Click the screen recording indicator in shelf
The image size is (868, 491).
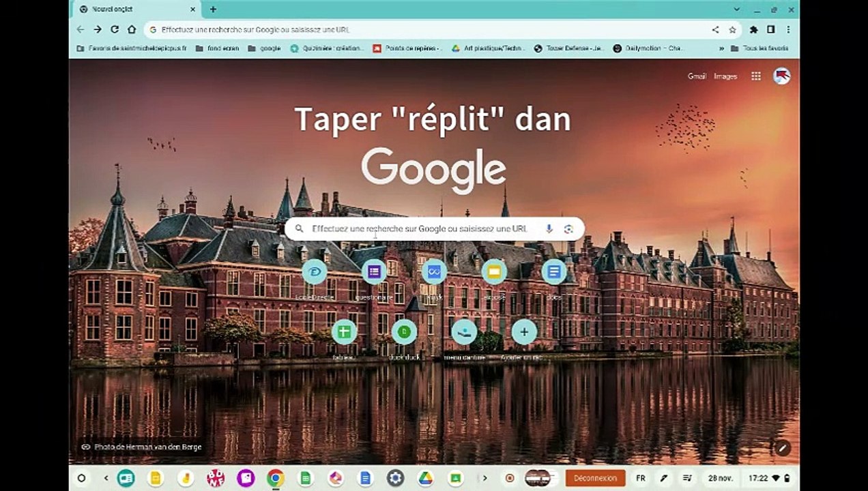pos(509,478)
